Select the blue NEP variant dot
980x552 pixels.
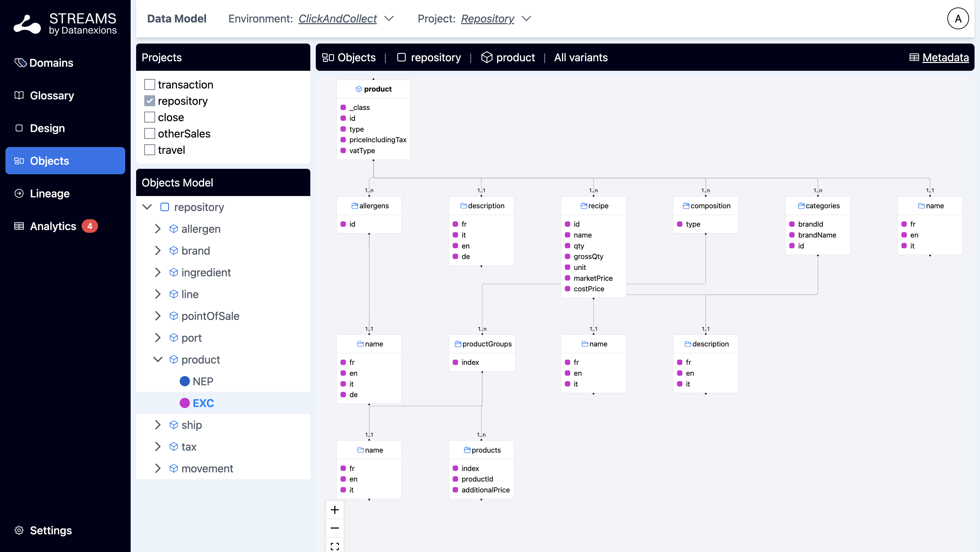(x=184, y=381)
